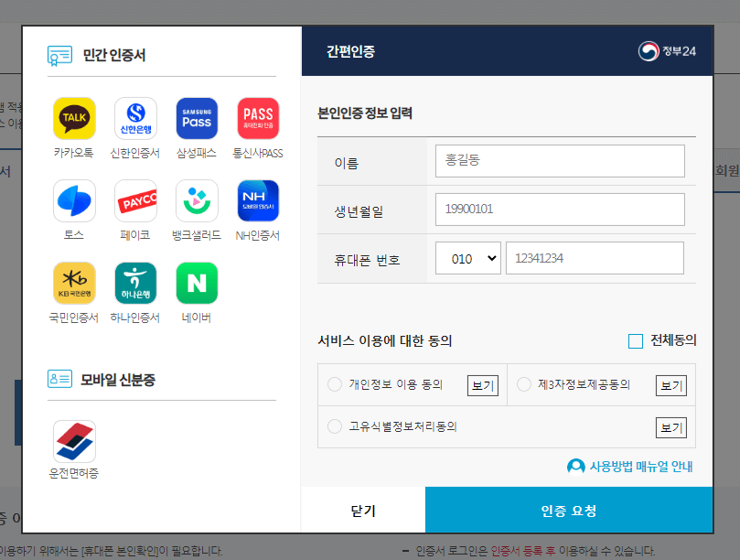
Task: Check the 전체동의 agree-all checkbox
Action: point(635,341)
